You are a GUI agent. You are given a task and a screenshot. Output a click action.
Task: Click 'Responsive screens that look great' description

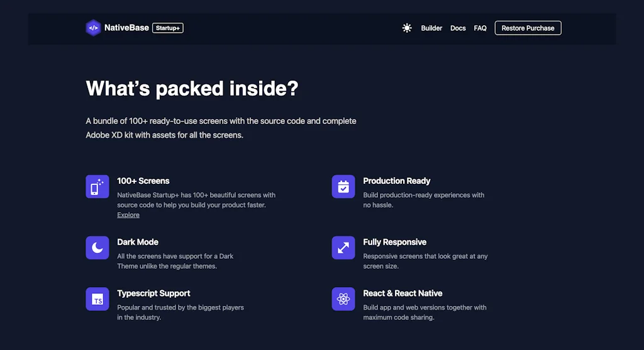[425, 261]
